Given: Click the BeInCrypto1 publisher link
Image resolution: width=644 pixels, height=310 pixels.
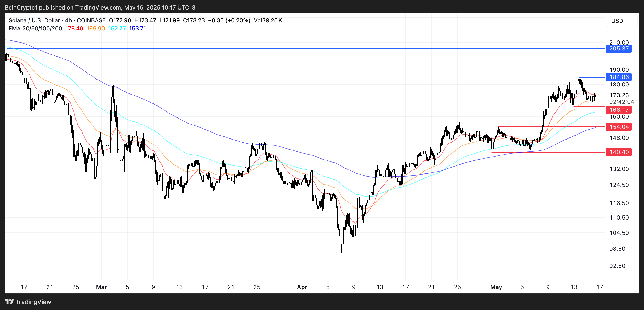Looking at the screenshot, I should 21,8.
